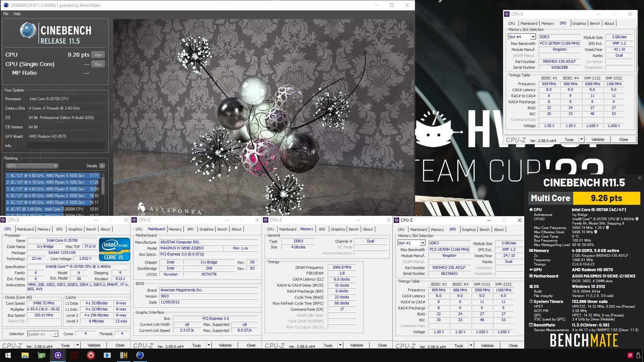Viewport: 644px width, 362px height.
Task: Click Validate in the Slot #4 SPD window
Action: (x=598, y=139)
